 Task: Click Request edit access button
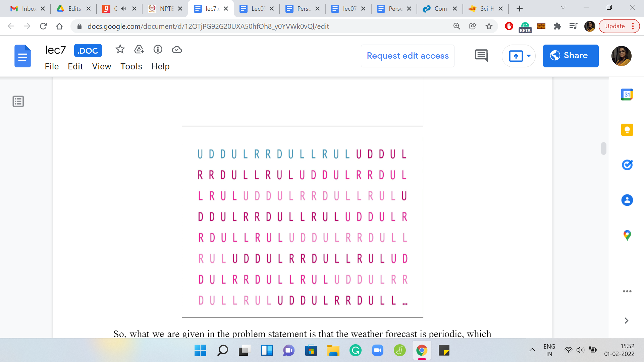coord(408,56)
